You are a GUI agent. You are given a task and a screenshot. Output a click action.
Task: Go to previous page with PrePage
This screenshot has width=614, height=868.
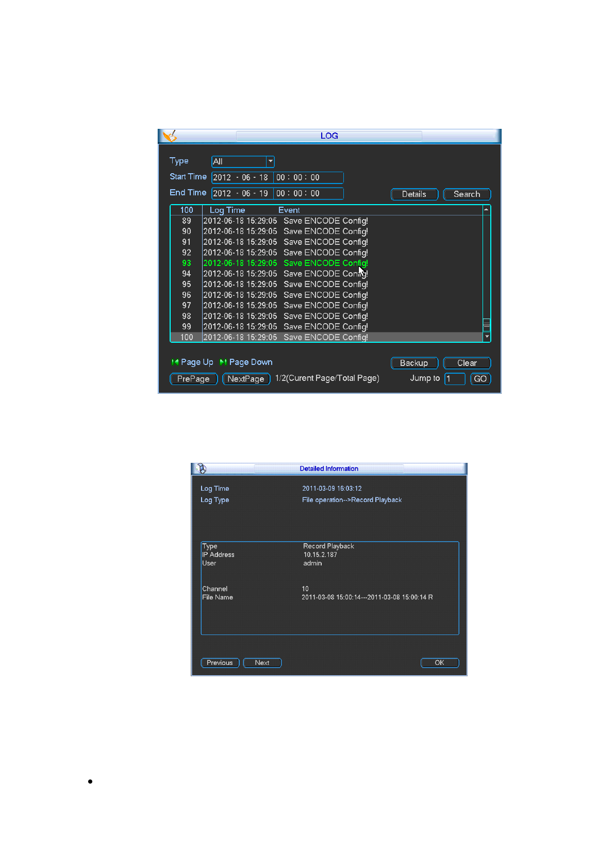coord(193,379)
